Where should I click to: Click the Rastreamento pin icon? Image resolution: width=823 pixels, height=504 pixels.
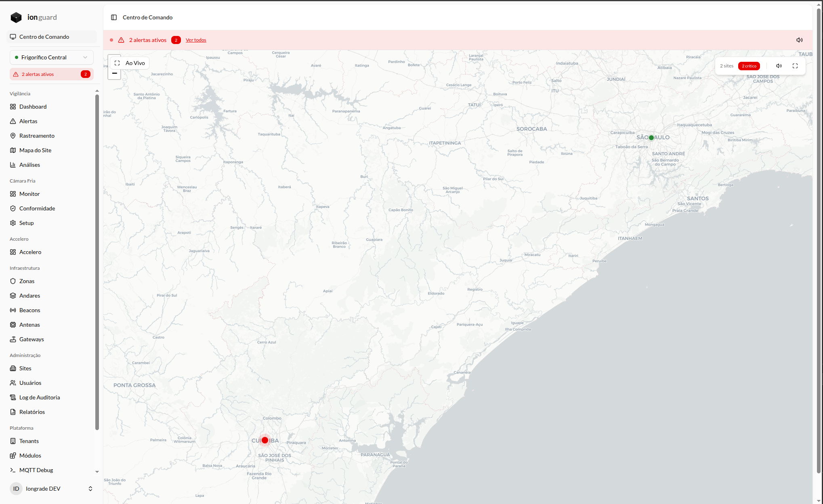coord(13,136)
